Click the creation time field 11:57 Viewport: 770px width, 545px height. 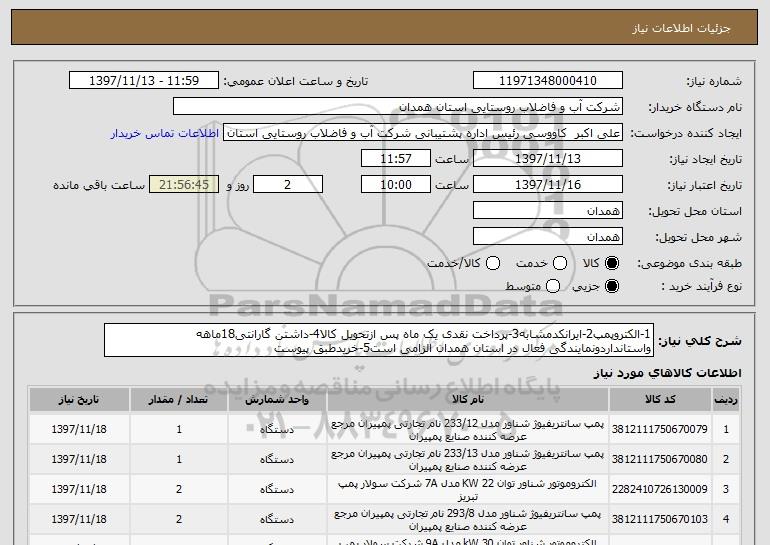point(396,159)
